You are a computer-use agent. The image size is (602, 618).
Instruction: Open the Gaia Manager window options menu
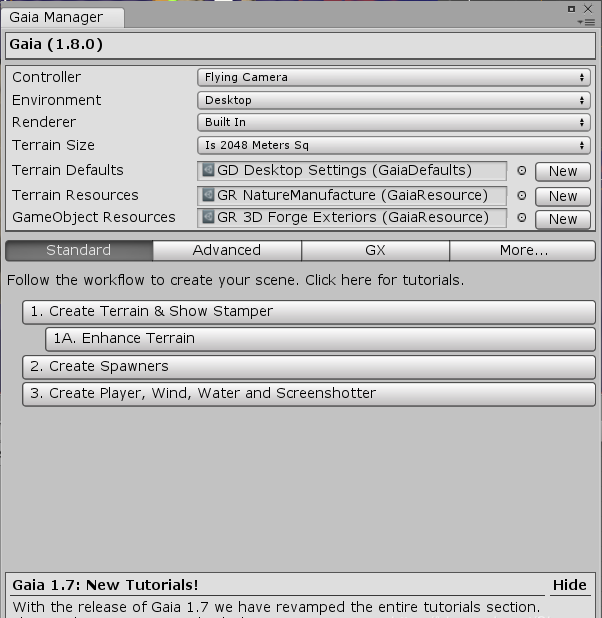point(586,22)
